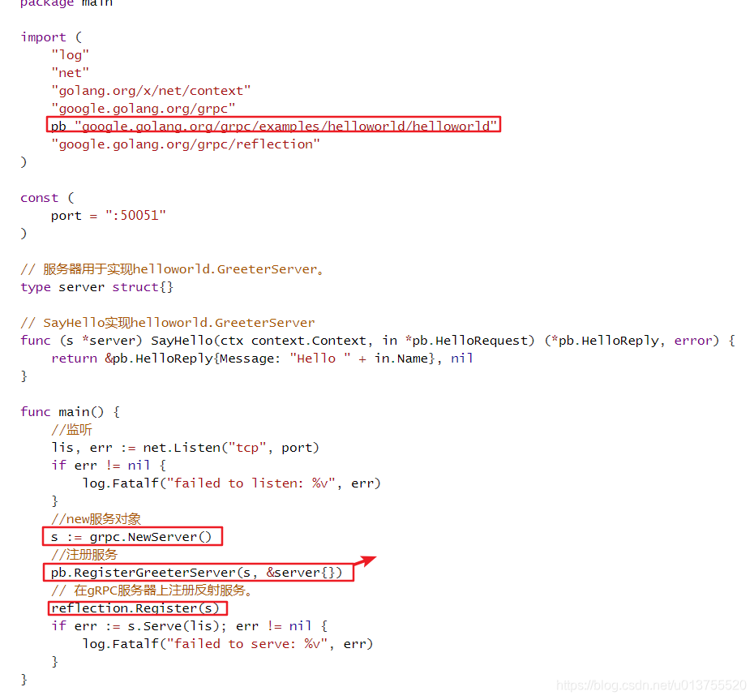Click the comment about helloworld.GreeterServer server

172,269
